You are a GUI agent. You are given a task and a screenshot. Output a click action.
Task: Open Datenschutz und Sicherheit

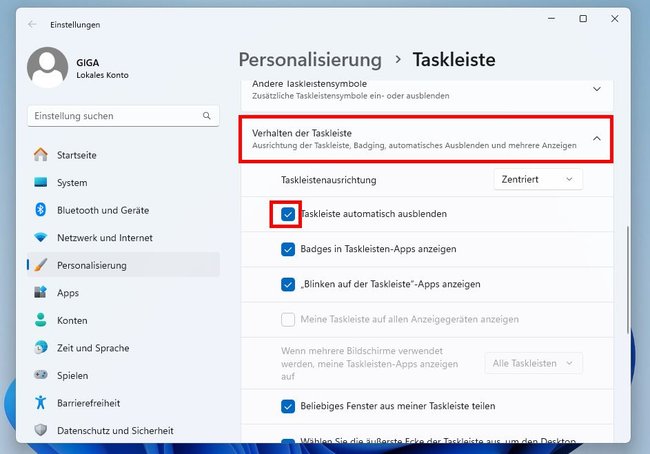[x=124, y=430]
